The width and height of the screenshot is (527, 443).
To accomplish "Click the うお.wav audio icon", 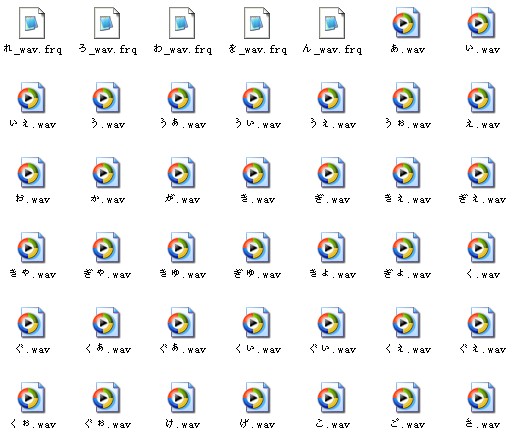I will tap(407, 97).
